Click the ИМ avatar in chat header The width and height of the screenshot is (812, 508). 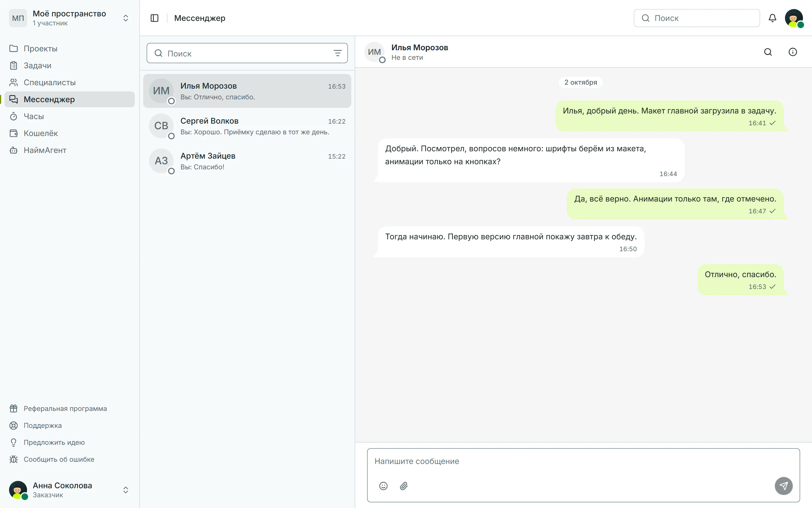(x=374, y=52)
